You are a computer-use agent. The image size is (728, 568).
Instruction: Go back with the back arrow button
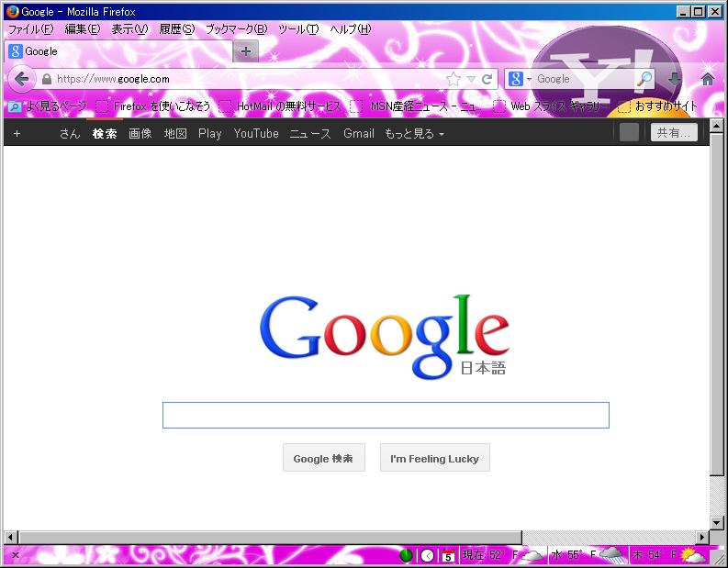21,79
